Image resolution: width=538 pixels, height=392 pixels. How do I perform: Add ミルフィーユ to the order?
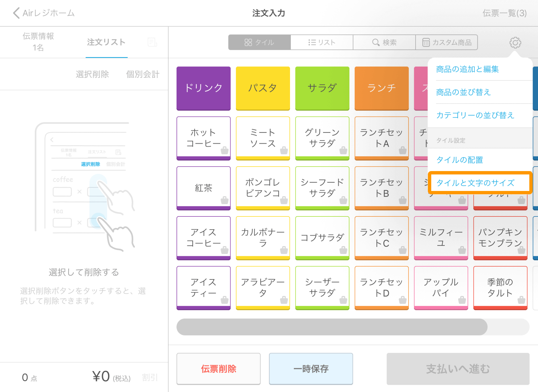pos(441,238)
